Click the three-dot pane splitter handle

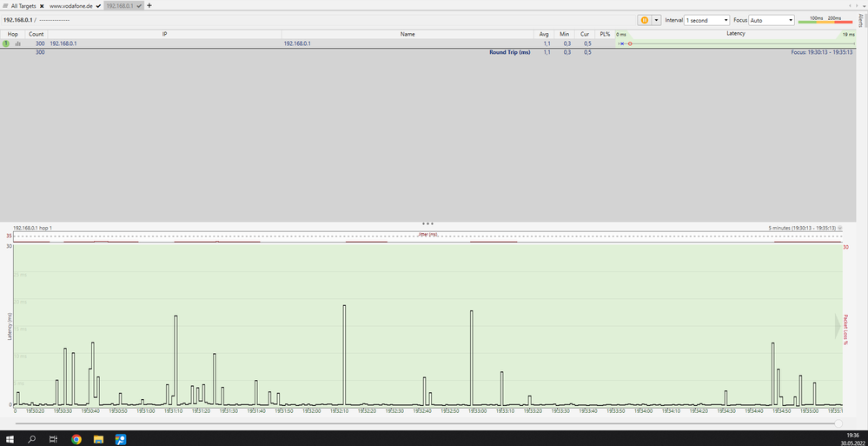coord(427,223)
